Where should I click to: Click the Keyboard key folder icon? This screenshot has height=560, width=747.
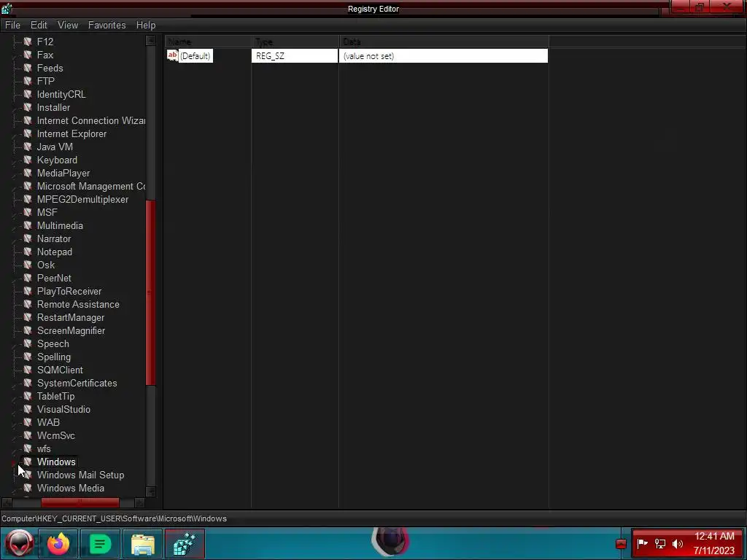click(x=28, y=160)
